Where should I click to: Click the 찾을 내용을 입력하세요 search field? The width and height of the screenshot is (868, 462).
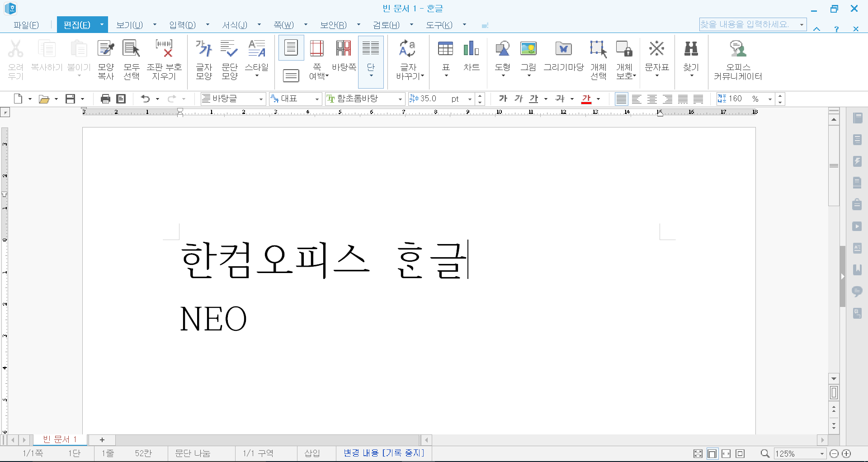point(749,24)
